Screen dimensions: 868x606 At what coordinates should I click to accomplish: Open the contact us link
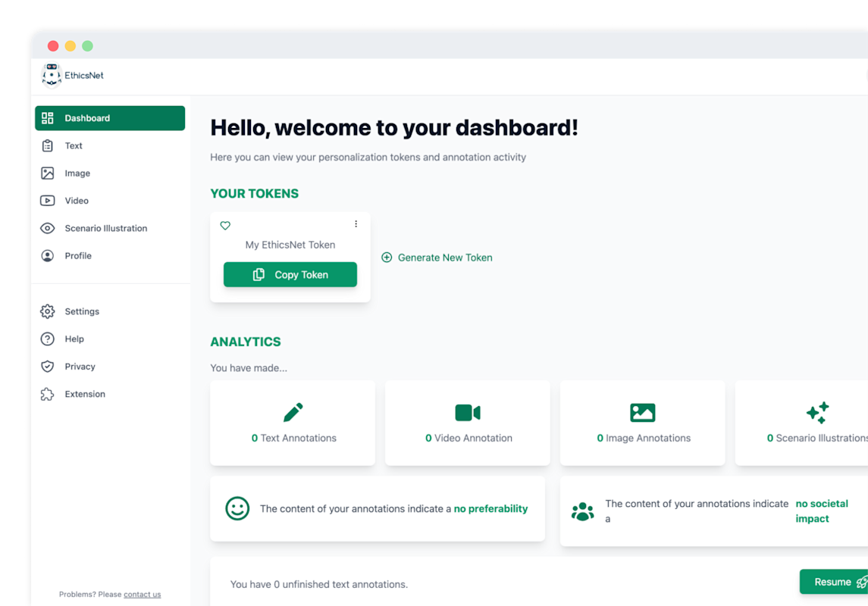142,594
